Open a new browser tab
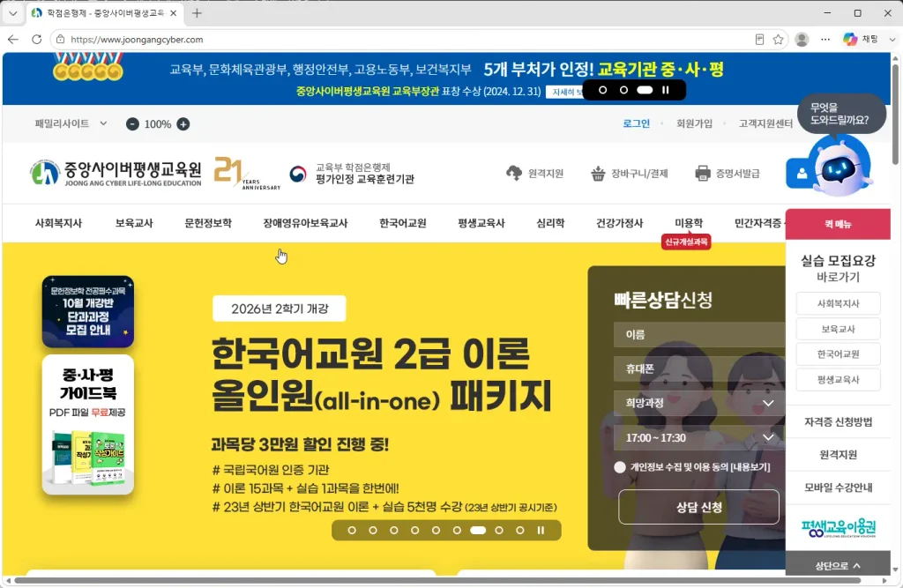The height and width of the screenshot is (588, 903). pos(197,12)
